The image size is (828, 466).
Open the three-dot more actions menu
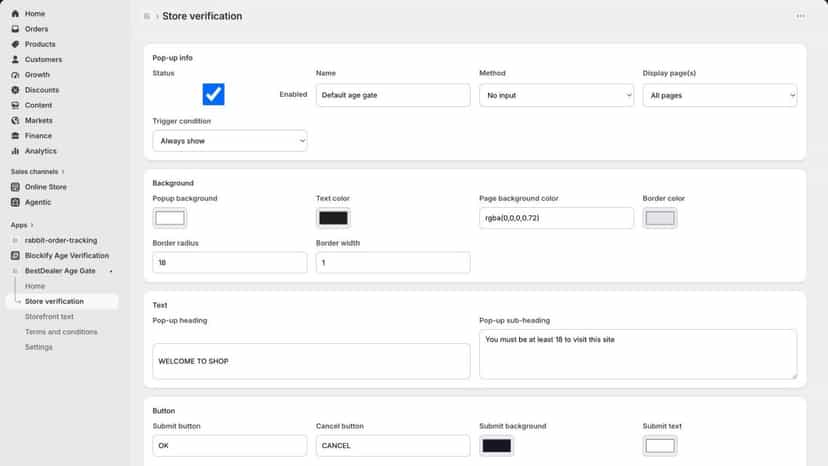[x=801, y=16]
